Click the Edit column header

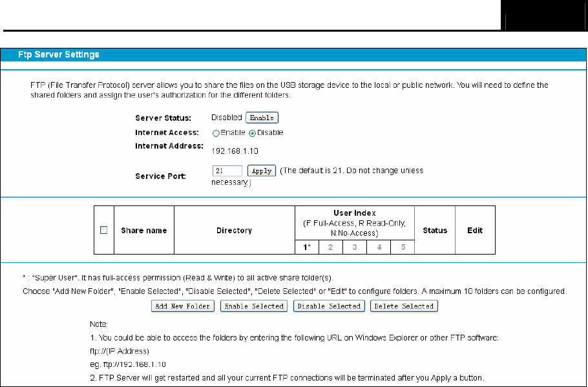[x=475, y=230]
